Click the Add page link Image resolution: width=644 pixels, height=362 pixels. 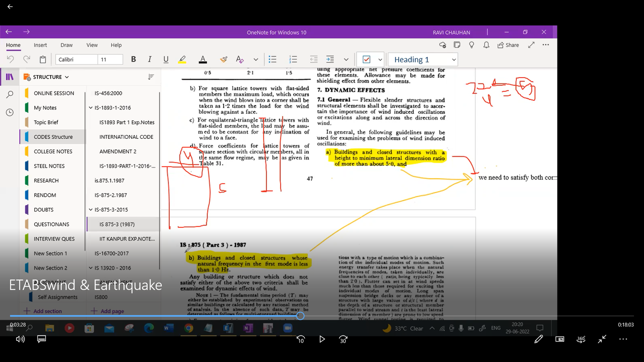pos(107,311)
